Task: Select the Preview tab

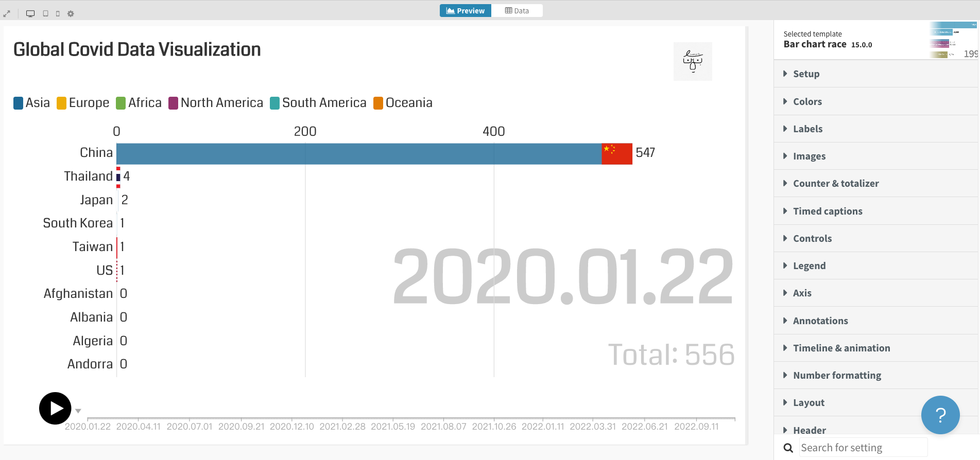Action: (x=465, y=11)
